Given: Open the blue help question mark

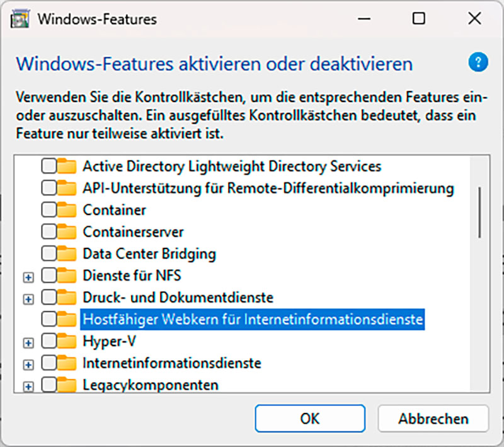Looking at the screenshot, I should coord(478,63).
